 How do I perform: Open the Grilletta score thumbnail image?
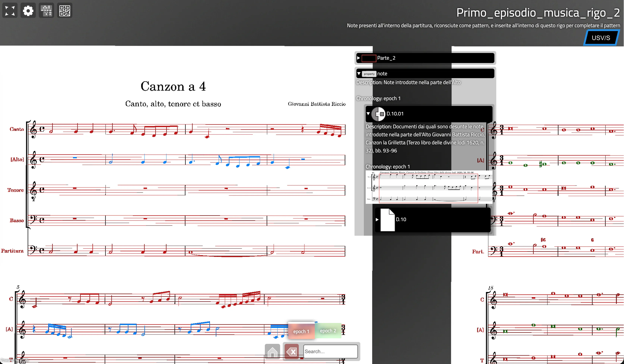(x=429, y=187)
